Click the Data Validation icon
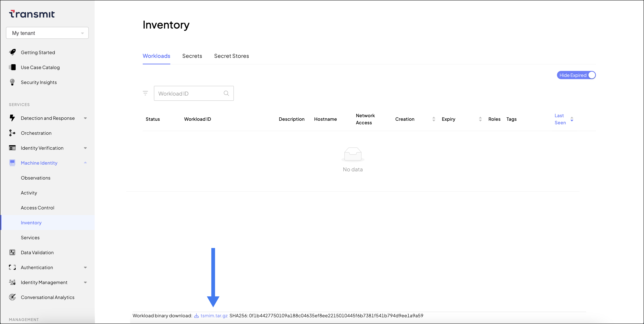This screenshot has width=644, height=324. pos(12,252)
